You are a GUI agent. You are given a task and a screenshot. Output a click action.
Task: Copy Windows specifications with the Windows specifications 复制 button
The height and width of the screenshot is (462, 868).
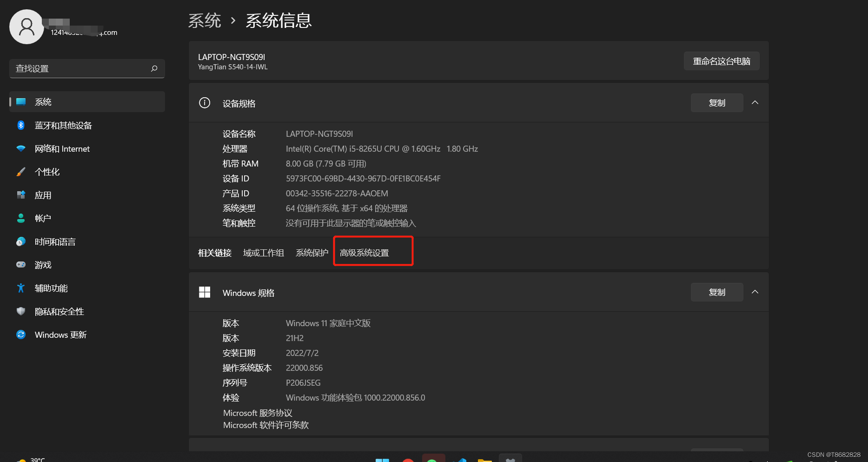pyautogui.click(x=717, y=292)
